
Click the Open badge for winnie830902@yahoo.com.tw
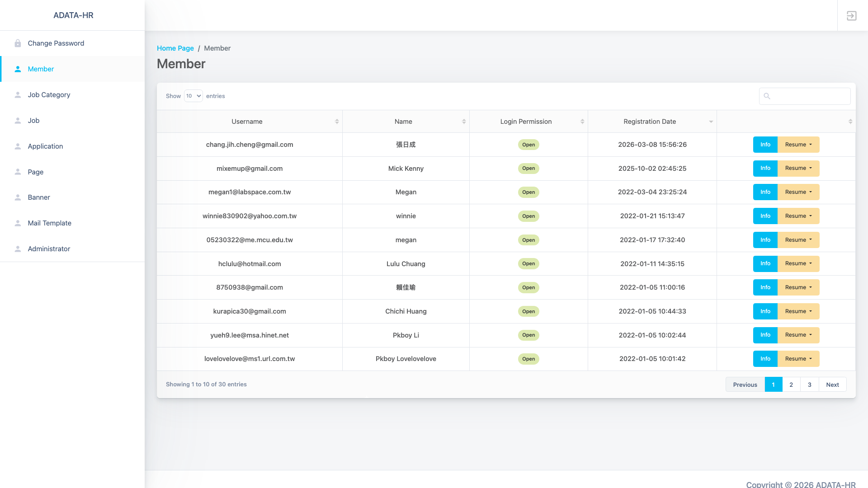click(x=528, y=216)
